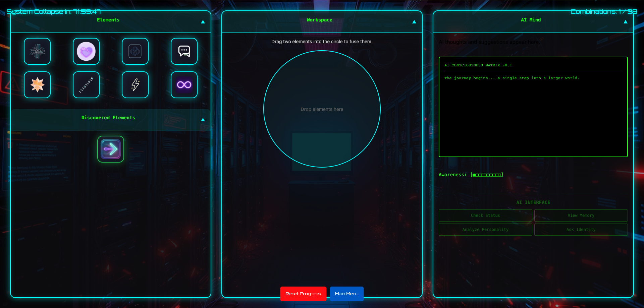Select the discovered arrow element
644x308 pixels.
click(x=111, y=149)
